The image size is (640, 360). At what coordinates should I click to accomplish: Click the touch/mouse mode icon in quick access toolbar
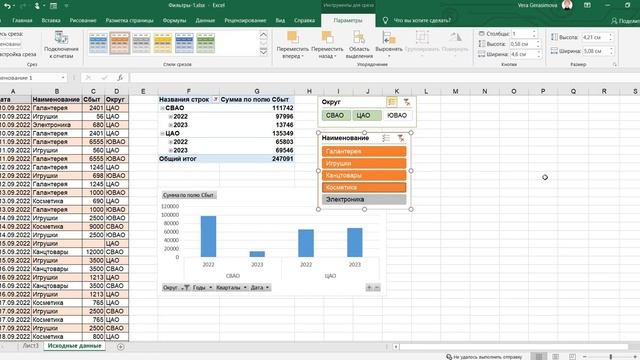37,6
